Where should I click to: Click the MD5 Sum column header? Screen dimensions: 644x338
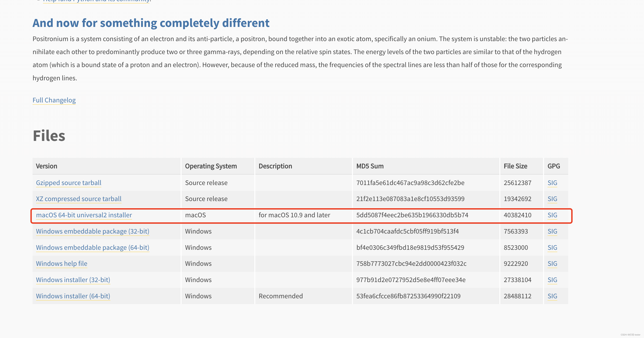click(x=370, y=166)
